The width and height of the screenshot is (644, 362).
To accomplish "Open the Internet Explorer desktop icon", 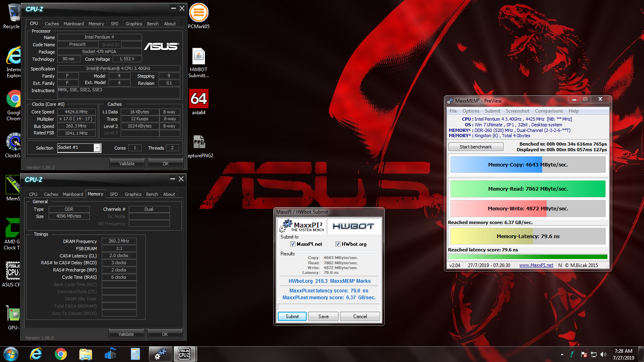I will click(13, 62).
